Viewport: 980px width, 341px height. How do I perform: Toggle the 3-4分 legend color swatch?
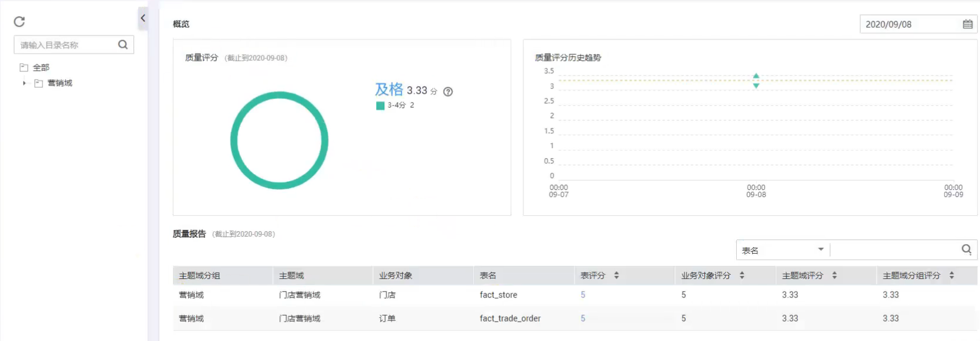380,106
